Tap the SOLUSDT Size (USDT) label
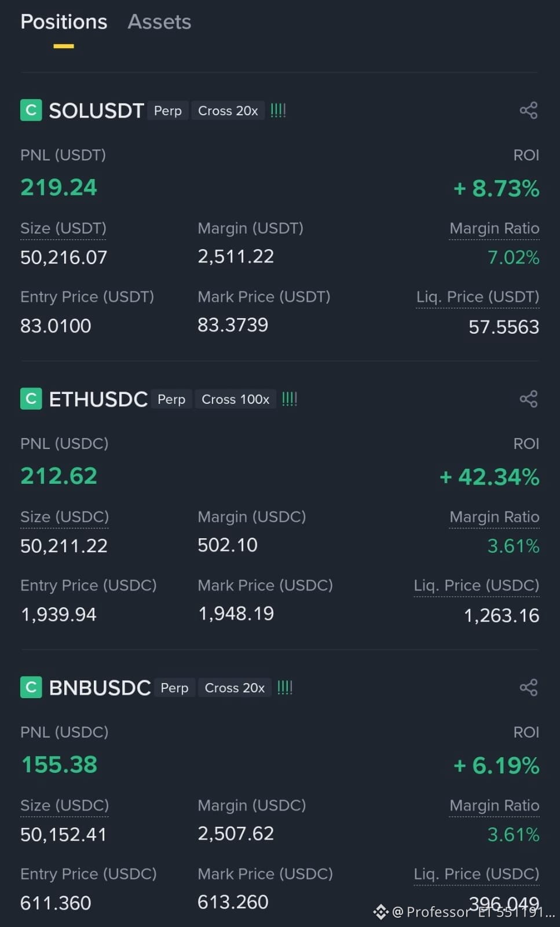 point(63,228)
